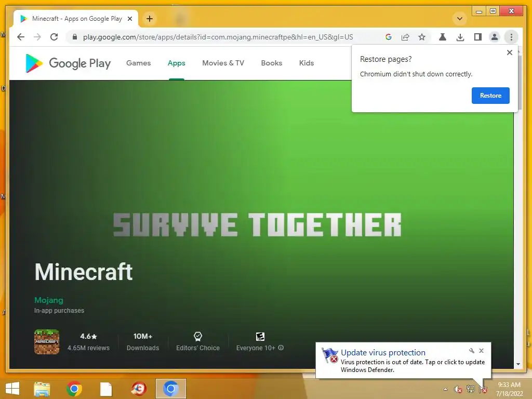Go to the Books section
The image size is (532, 399).
[271, 63]
